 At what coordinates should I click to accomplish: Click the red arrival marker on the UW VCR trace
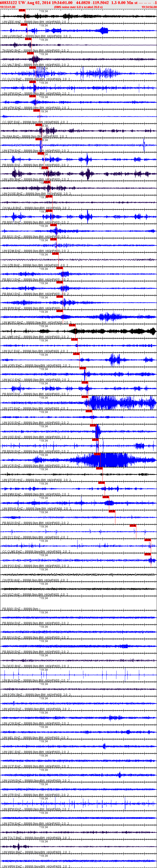pos(97,454)
